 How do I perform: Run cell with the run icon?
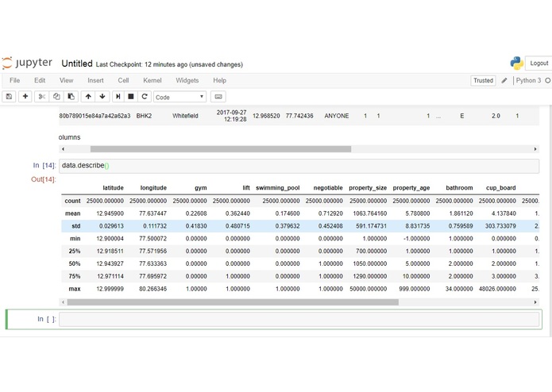pyautogui.click(x=118, y=96)
